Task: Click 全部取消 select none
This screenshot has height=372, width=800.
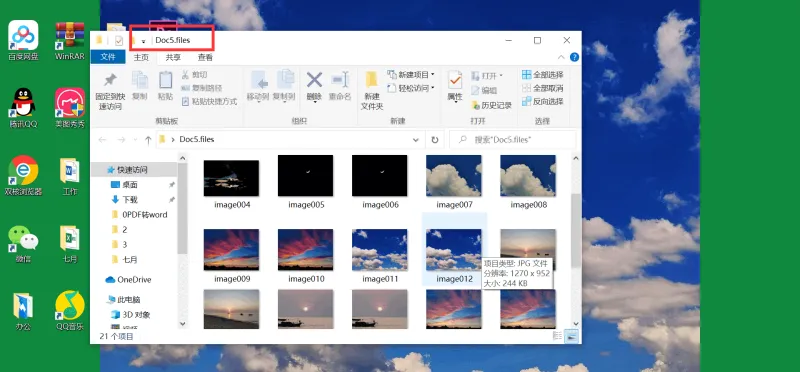Action: [542, 88]
